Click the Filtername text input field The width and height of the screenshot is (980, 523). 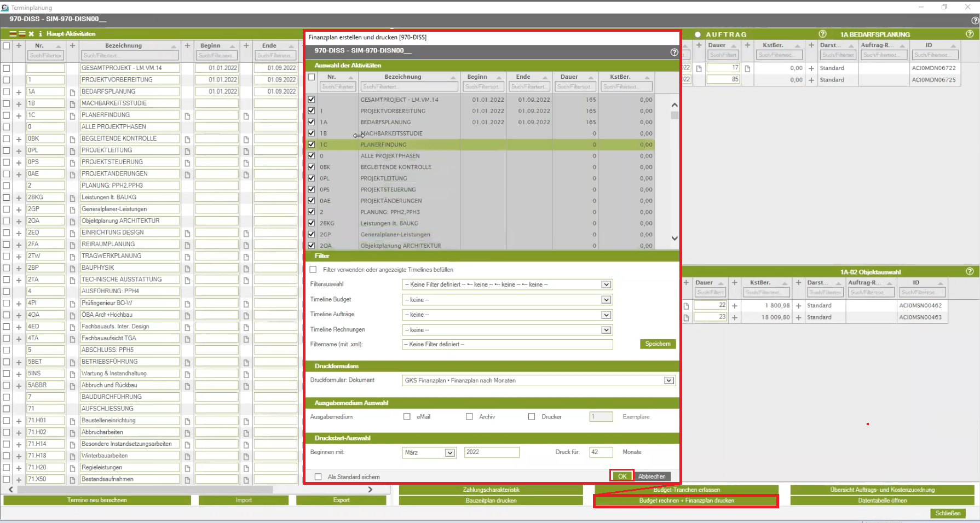point(507,345)
